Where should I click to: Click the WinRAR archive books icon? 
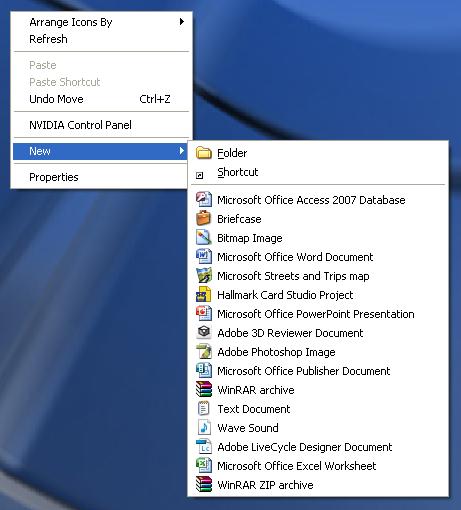(204, 389)
